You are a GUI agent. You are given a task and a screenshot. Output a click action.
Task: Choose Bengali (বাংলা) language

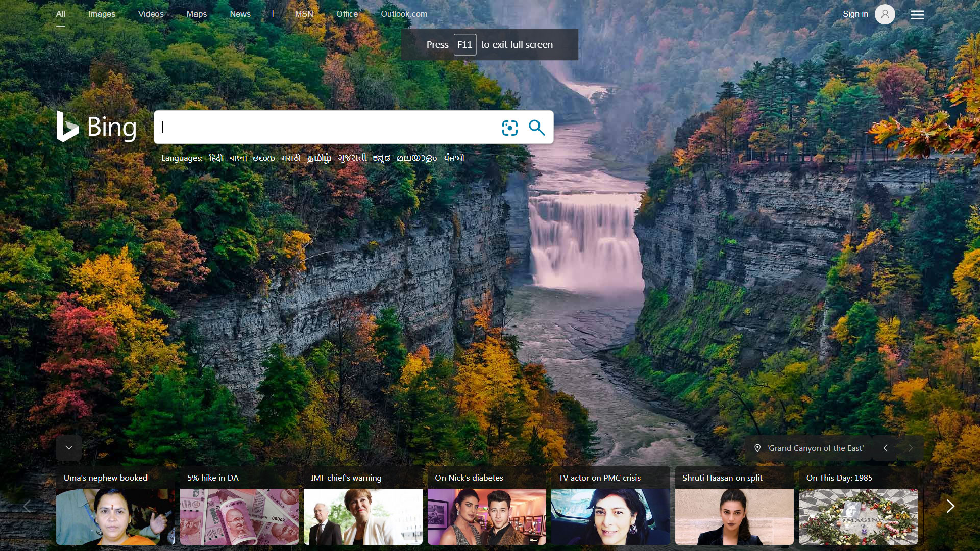pyautogui.click(x=238, y=158)
